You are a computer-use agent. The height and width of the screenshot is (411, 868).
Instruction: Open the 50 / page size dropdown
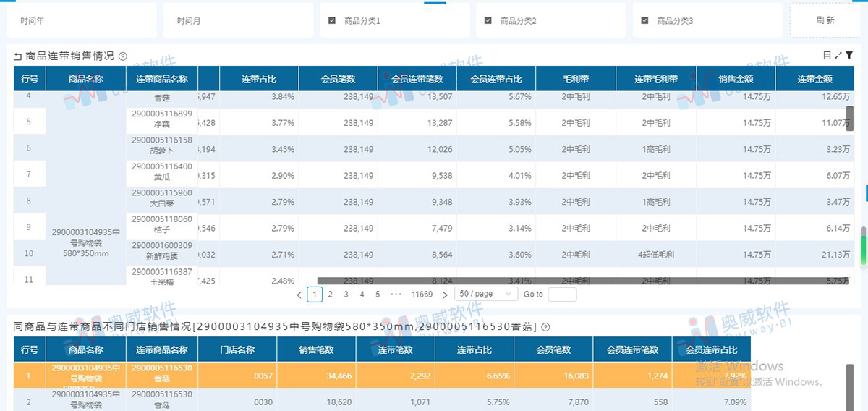(486, 295)
